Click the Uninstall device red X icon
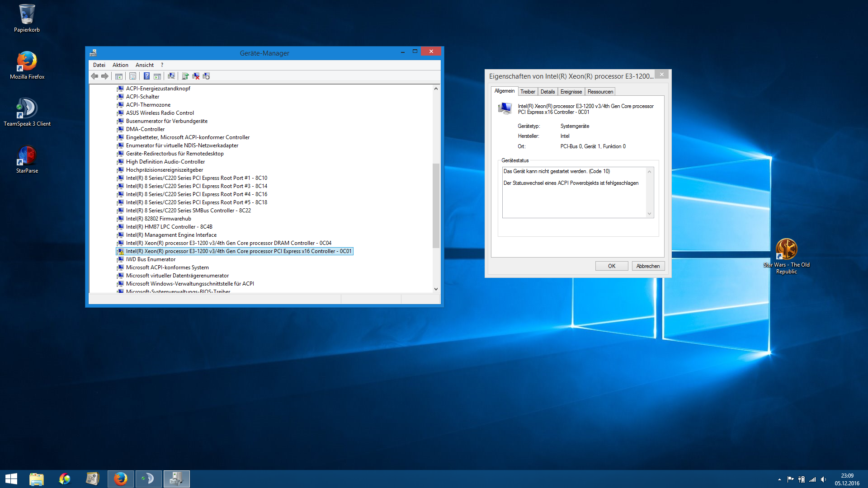The image size is (868, 488). [196, 76]
